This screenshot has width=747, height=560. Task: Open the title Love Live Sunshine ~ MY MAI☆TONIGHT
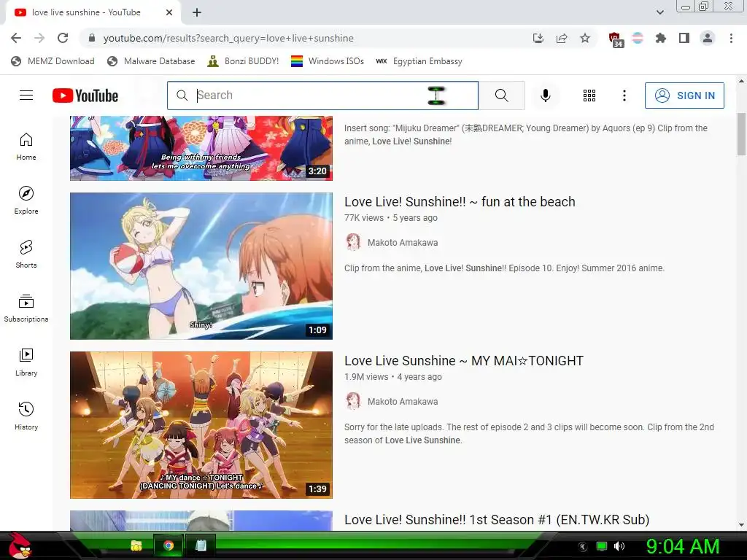(464, 360)
